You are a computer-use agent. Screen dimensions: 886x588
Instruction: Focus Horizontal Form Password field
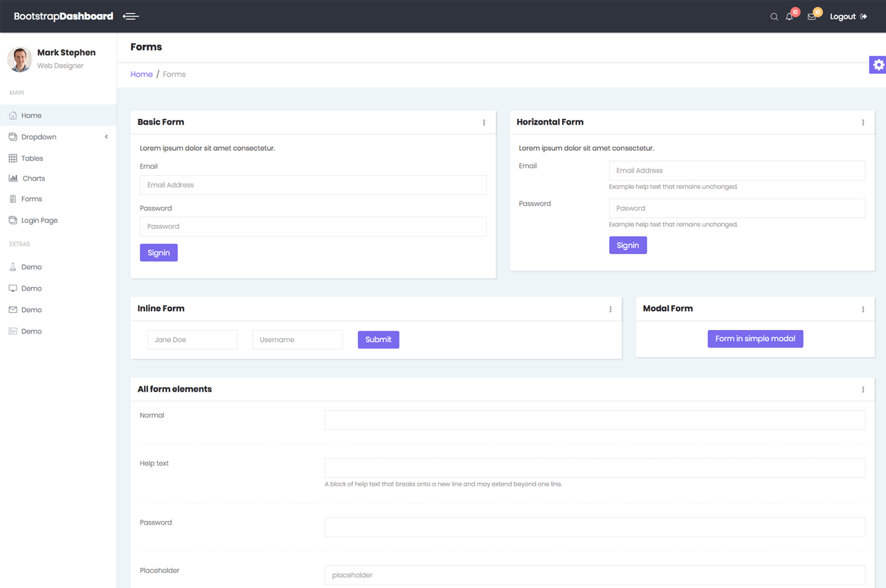pyautogui.click(x=737, y=208)
